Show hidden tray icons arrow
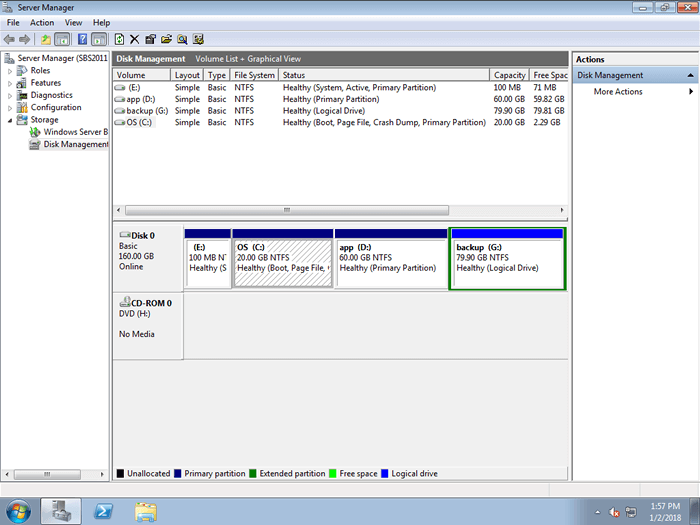The width and height of the screenshot is (700, 525). 598,512
